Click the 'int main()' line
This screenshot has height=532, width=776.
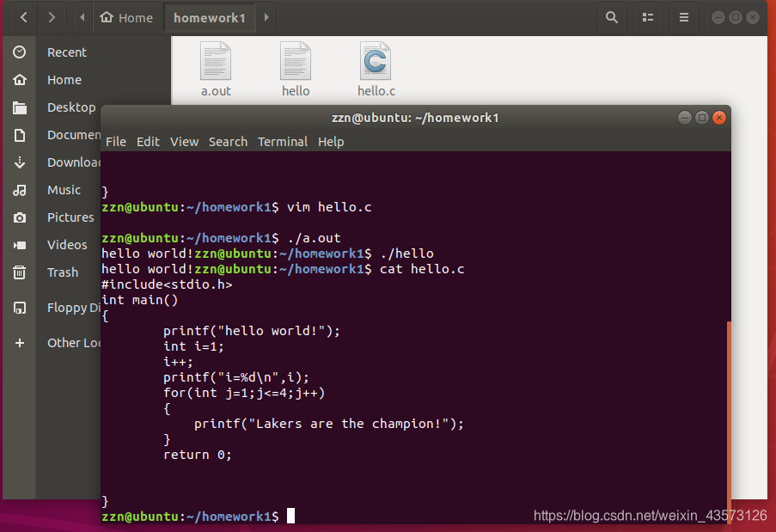tap(139, 300)
